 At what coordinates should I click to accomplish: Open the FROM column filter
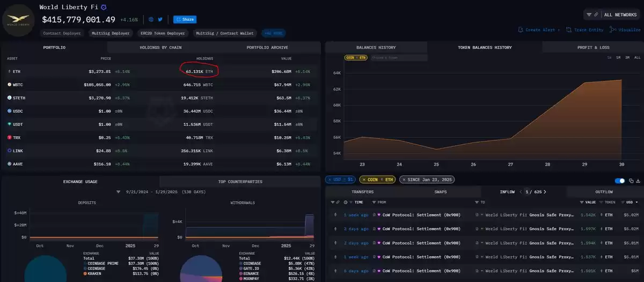click(374, 202)
